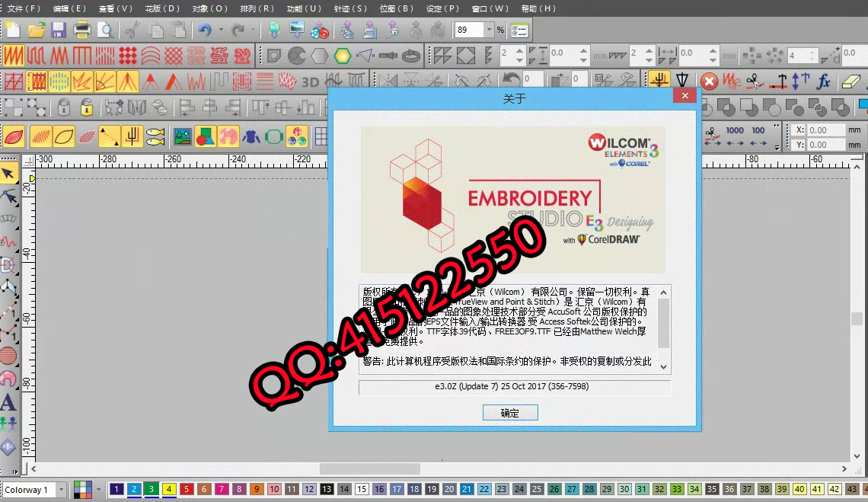
Task: Increase the first spinner showing 2
Action: click(519, 50)
